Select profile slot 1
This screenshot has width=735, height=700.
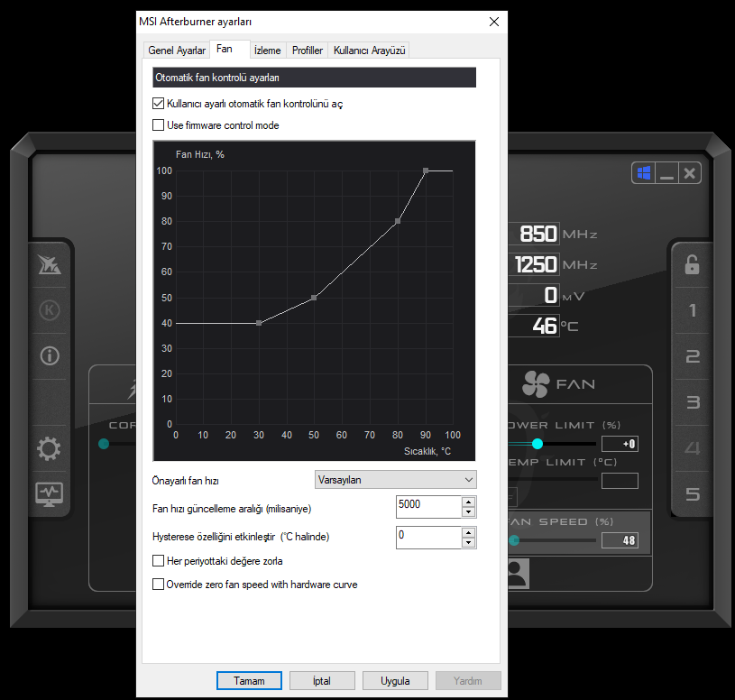pos(693,310)
